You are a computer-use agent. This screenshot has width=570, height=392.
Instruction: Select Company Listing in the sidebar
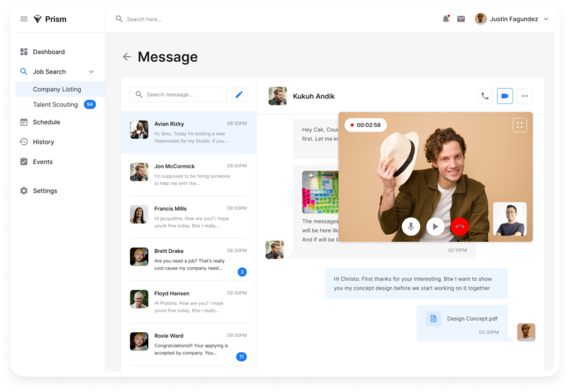tap(57, 89)
